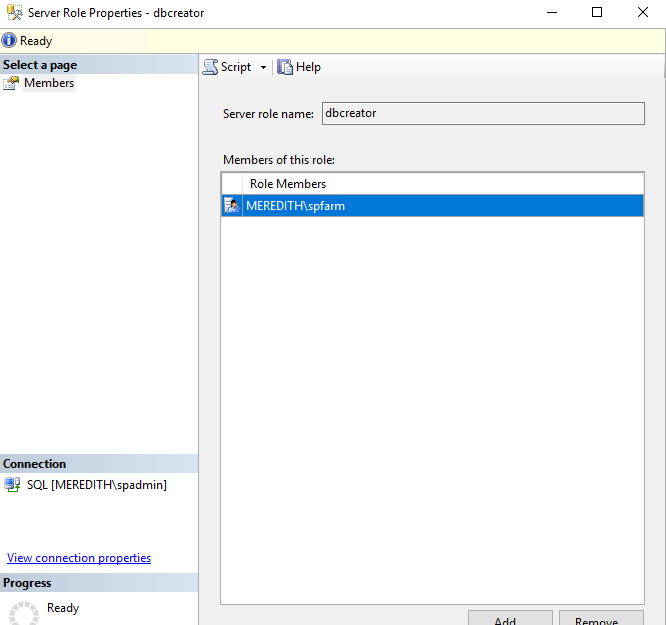Screen dimensions: 666x625
Task: Click the SQL connection server icon
Action: click(x=12, y=484)
